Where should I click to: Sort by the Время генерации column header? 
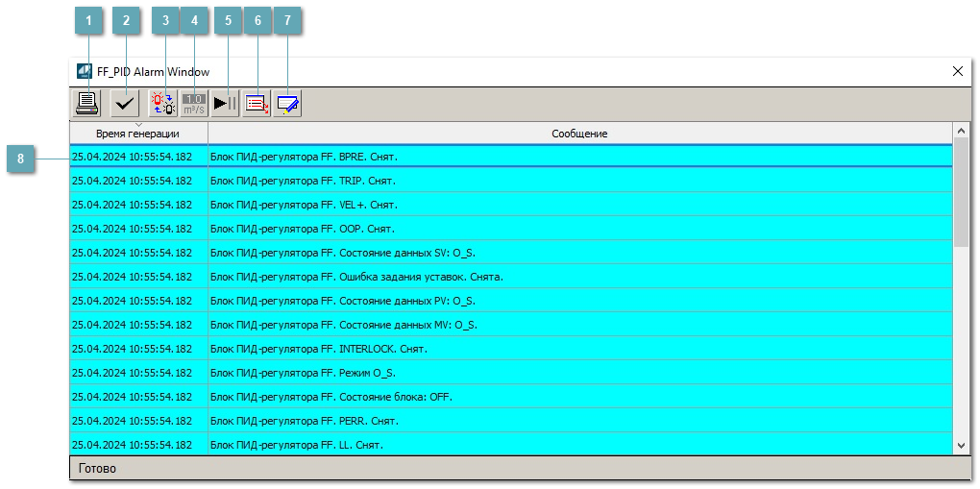(138, 133)
